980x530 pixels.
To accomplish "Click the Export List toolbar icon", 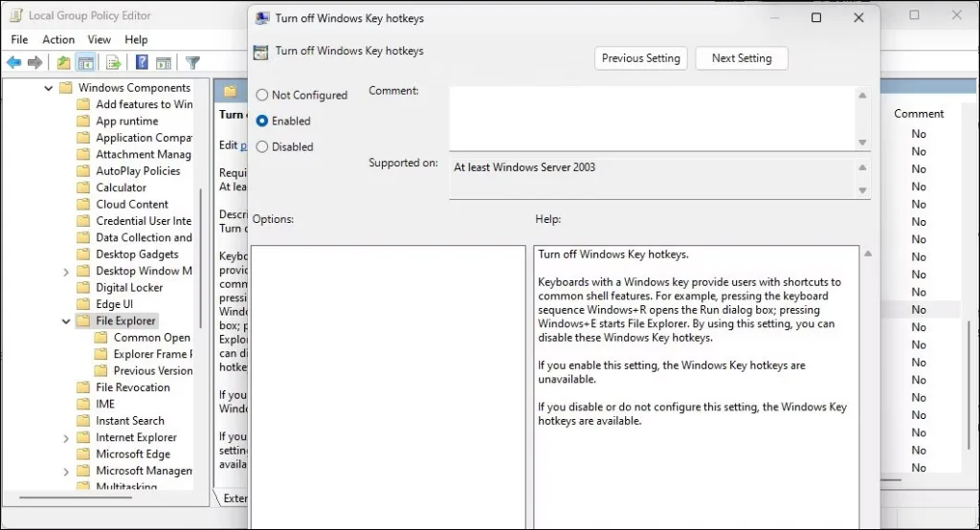I will (x=113, y=62).
